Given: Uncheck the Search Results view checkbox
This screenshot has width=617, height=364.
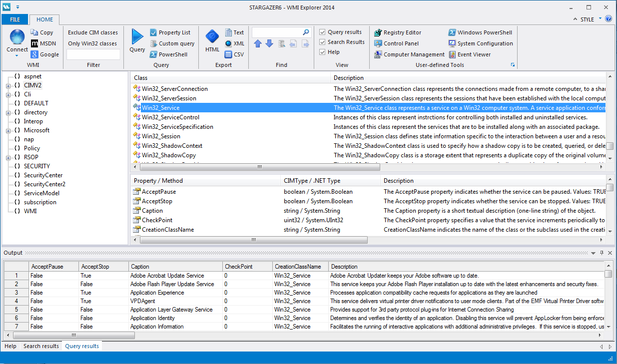Looking at the screenshot, I should pos(323,42).
